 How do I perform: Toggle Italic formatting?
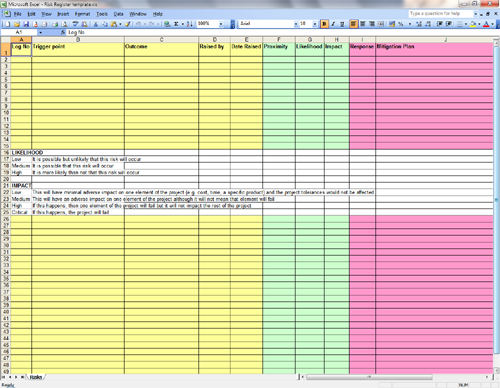[333, 24]
